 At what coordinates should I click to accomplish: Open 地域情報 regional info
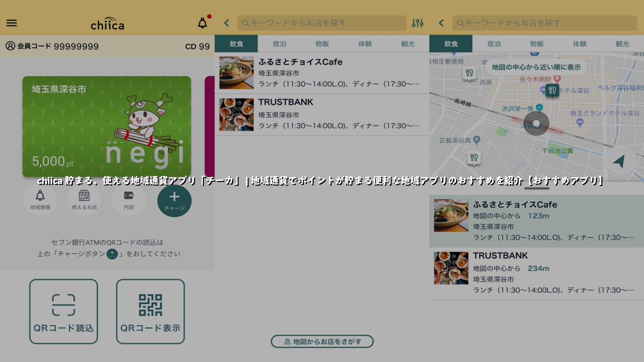point(40,200)
